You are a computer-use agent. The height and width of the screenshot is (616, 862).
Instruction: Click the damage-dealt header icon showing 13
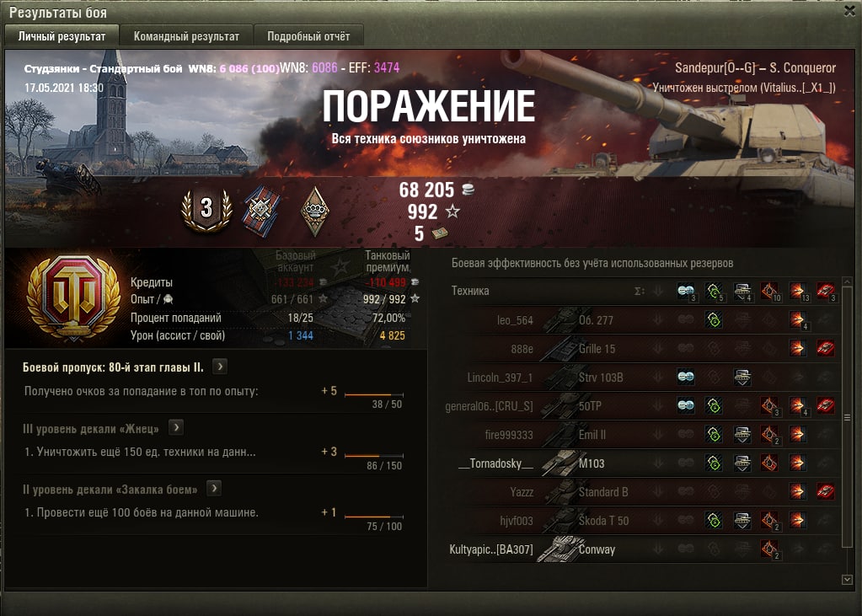pos(798,292)
